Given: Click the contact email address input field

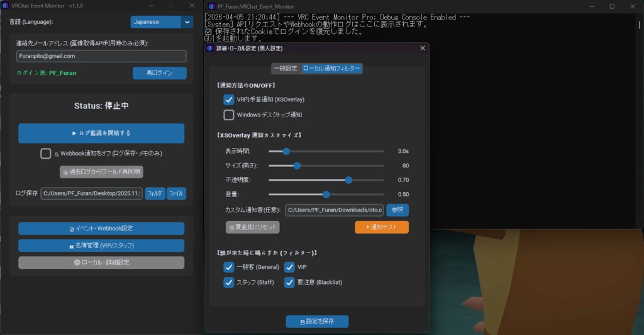Looking at the screenshot, I should click(x=101, y=56).
